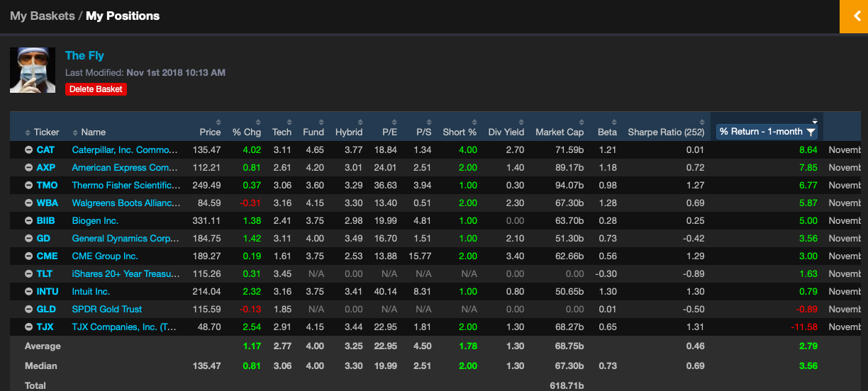Select CAT 1-month return value 8.64
The width and height of the screenshot is (868, 391).
click(x=808, y=150)
